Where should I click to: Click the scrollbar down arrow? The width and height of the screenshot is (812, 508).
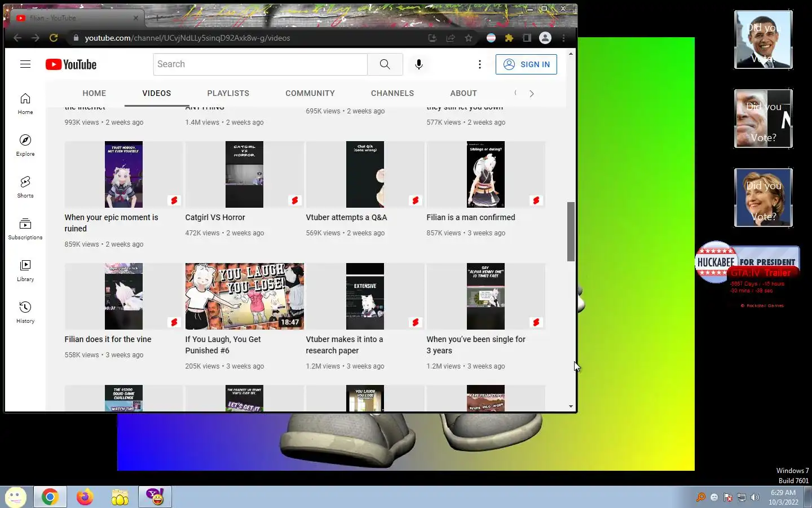point(571,406)
